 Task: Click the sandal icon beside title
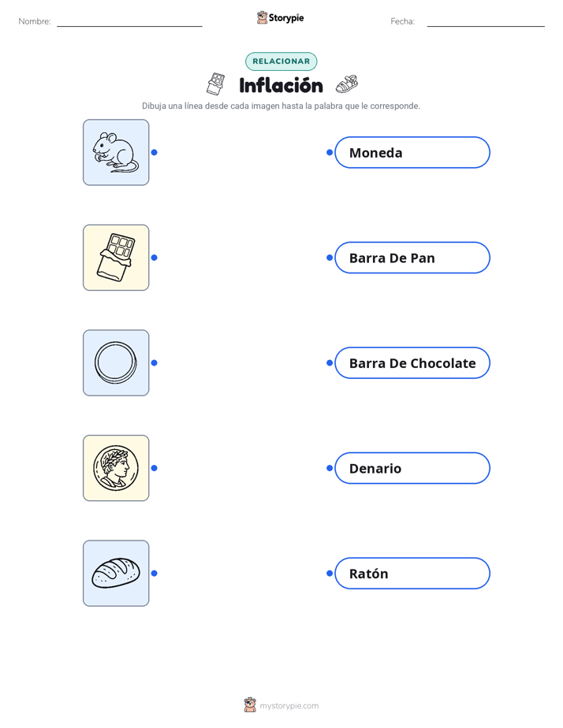(347, 84)
